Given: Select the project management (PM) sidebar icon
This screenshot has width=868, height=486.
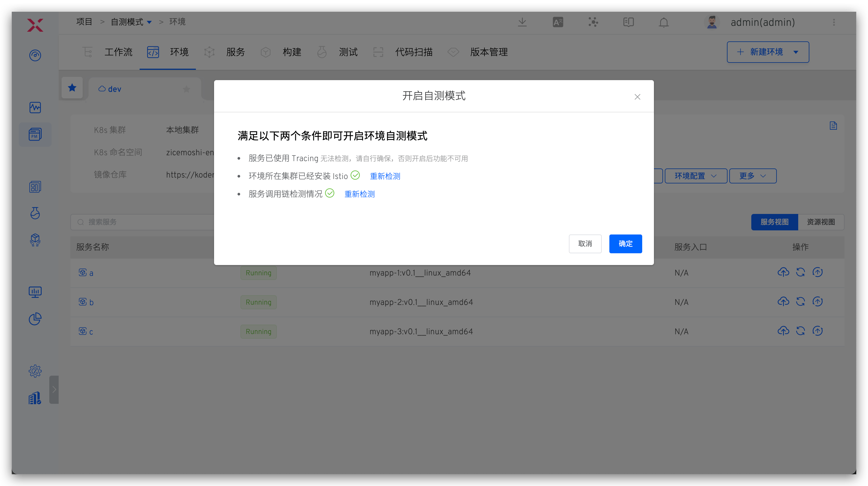Looking at the screenshot, I should coord(35,134).
